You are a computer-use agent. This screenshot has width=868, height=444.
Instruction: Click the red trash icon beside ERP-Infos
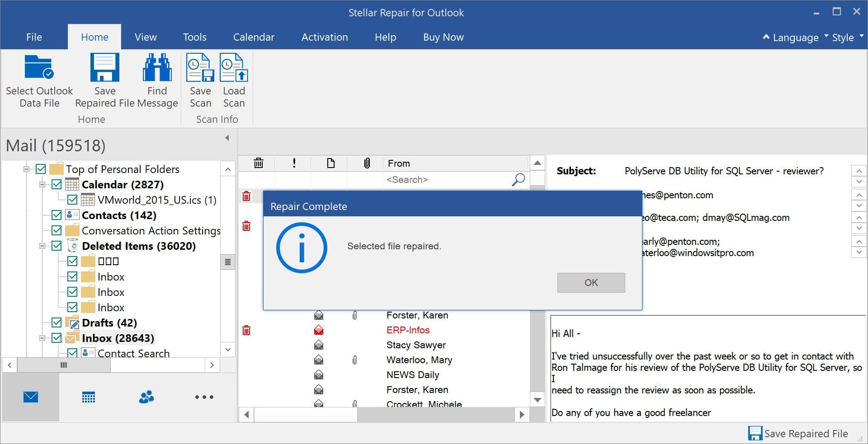246,330
